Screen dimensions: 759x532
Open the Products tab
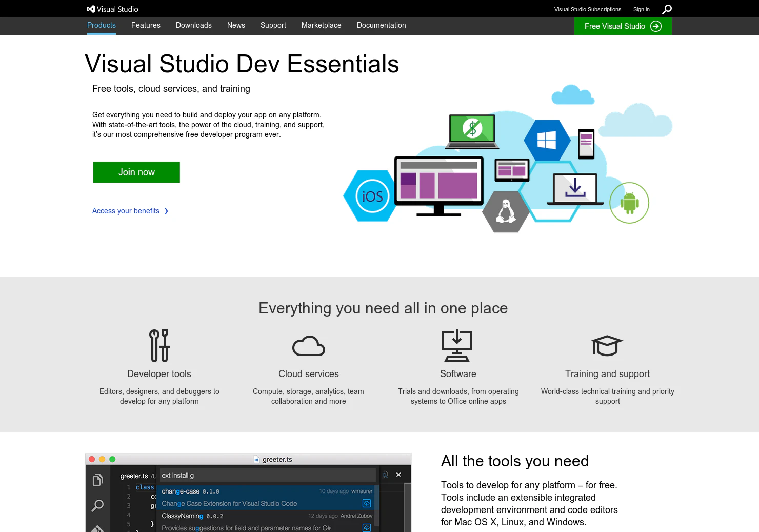click(102, 25)
